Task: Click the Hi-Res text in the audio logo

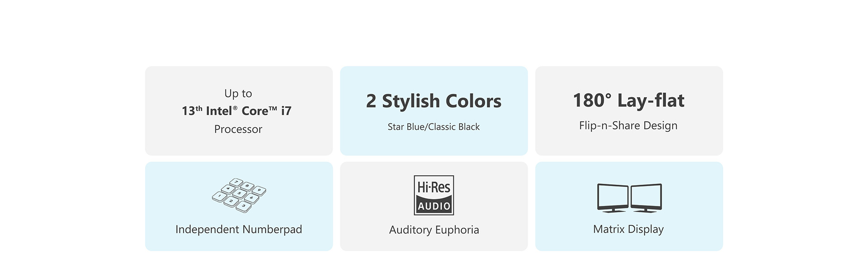Action: point(434,187)
